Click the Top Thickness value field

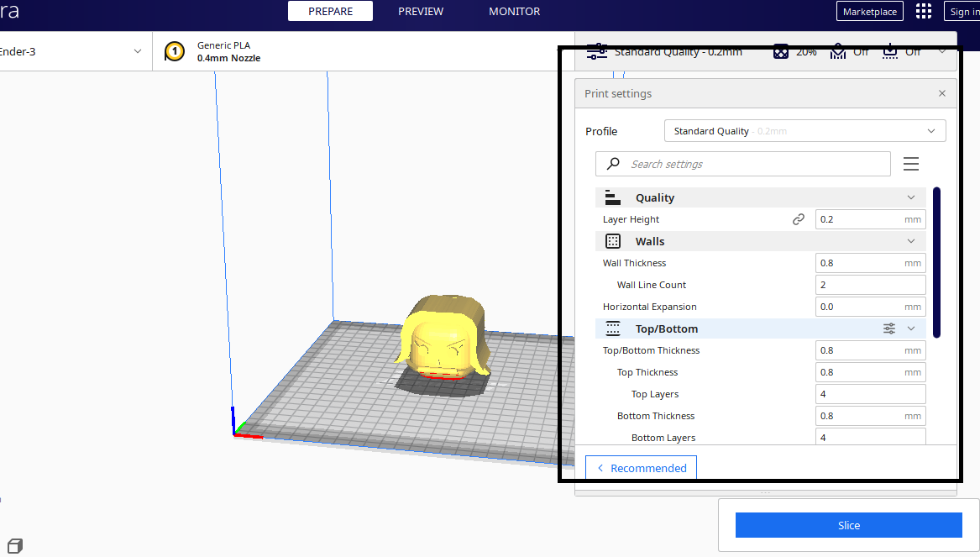[x=870, y=372]
